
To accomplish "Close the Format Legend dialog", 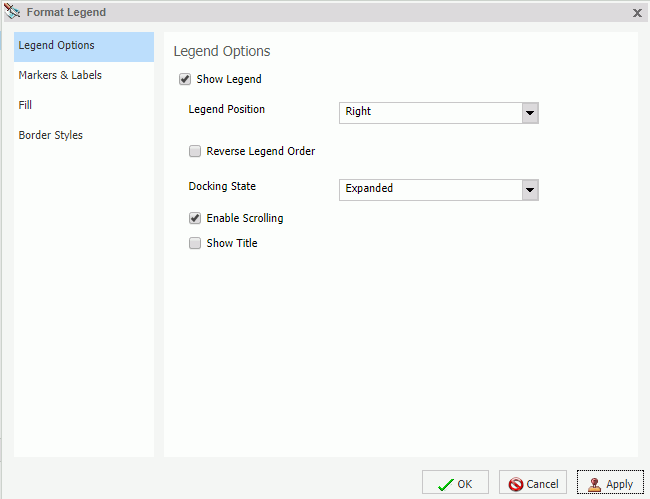I will click(637, 13).
